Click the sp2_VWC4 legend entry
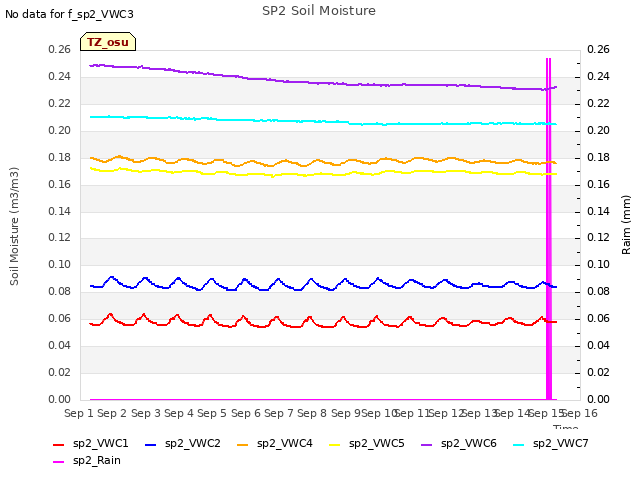This screenshot has width=640, height=480. 275,444
